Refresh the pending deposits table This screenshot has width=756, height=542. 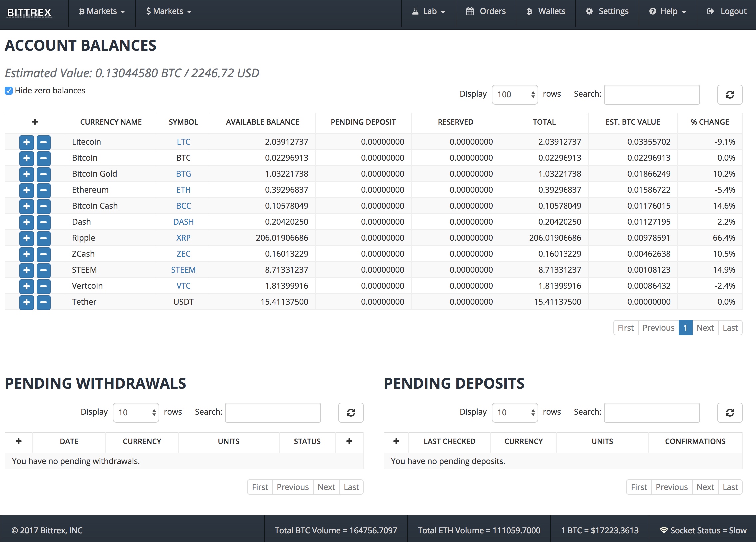[730, 413]
